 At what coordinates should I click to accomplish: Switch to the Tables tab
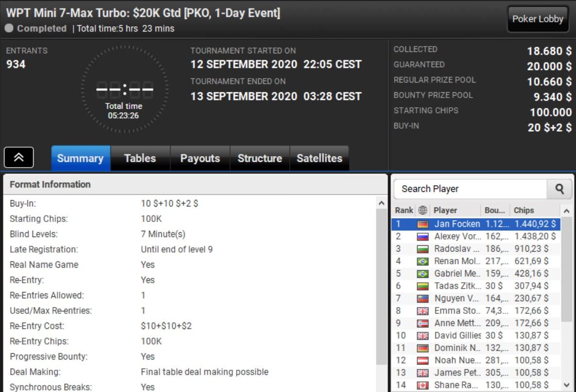point(140,158)
